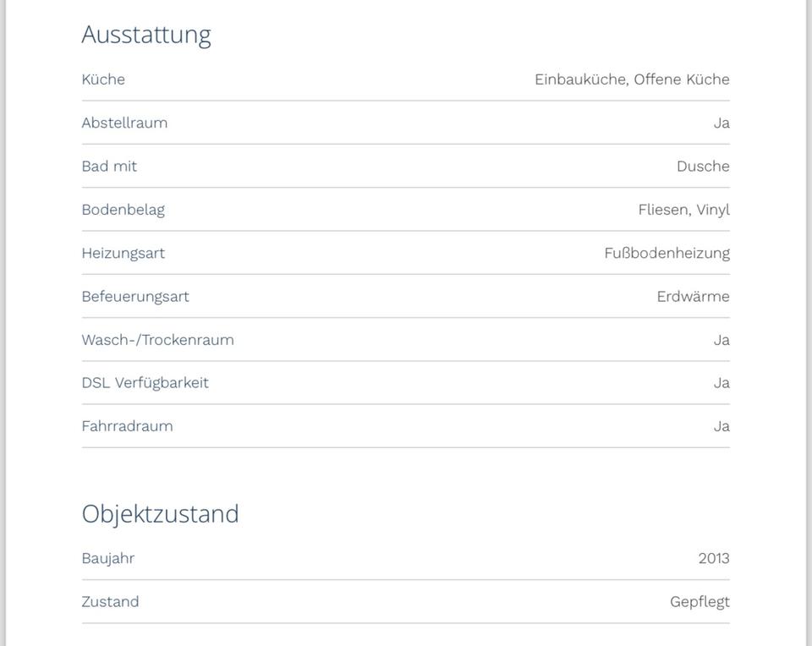Click the Objektzustand section heading
Image resolution: width=812 pixels, height=646 pixels.
[x=160, y=514]
